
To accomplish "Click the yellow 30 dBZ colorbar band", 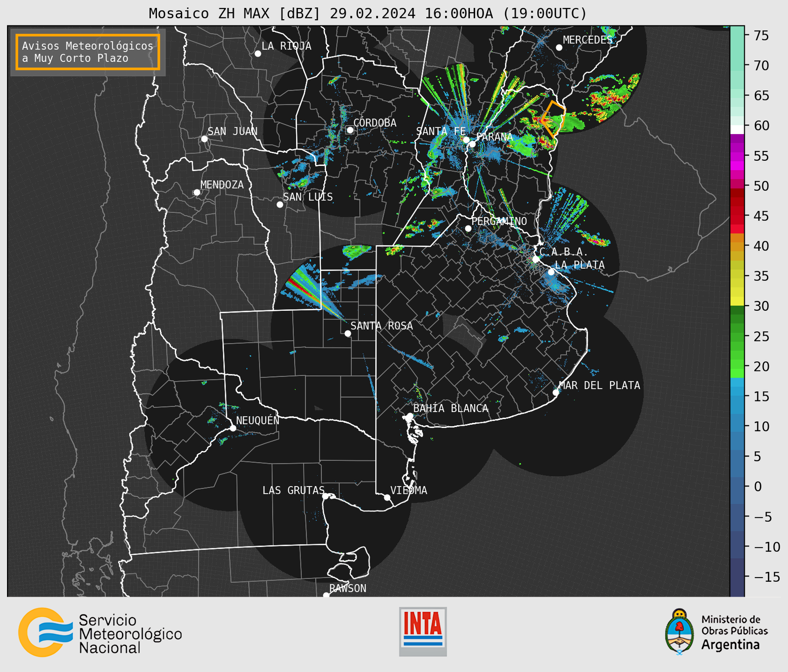I will pos(737,301).
